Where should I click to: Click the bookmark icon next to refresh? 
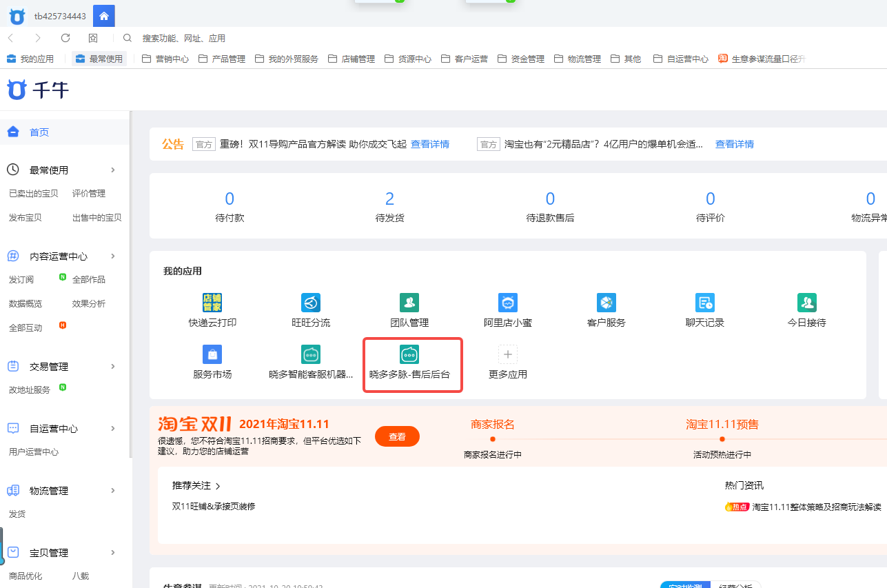tap(93, 38)
